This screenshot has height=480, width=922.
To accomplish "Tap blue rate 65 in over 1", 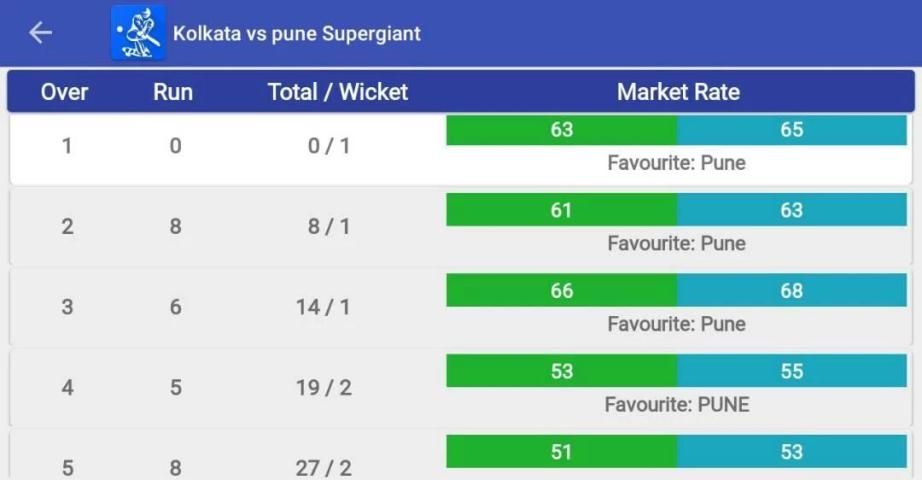I will click(791, 130).
